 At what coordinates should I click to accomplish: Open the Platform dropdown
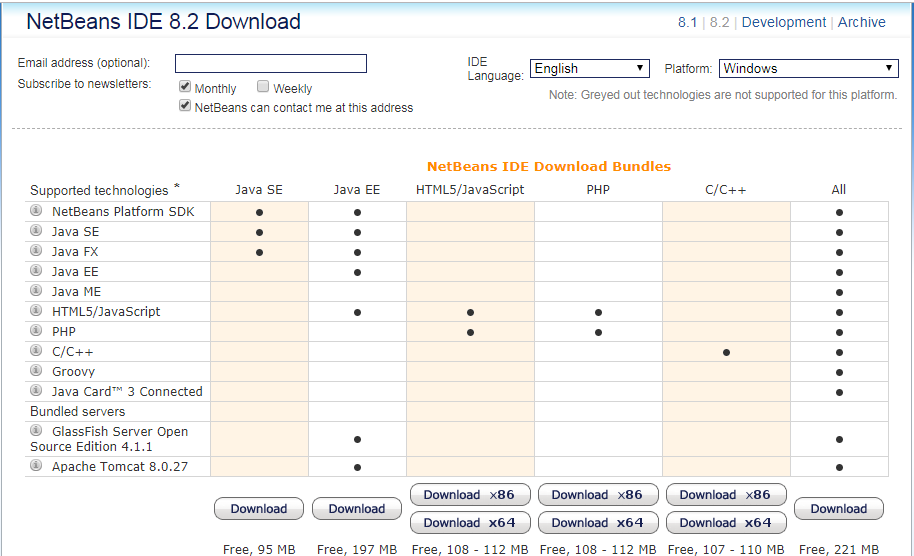pos(808,68)
